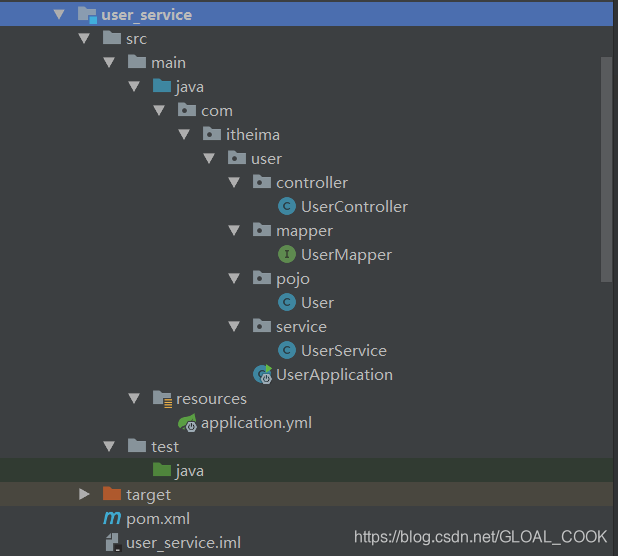Image resolution: width=618 pixels, height=556 pixels.
Task: Select the UserApplication file name
Action: [x=334, y=375]
